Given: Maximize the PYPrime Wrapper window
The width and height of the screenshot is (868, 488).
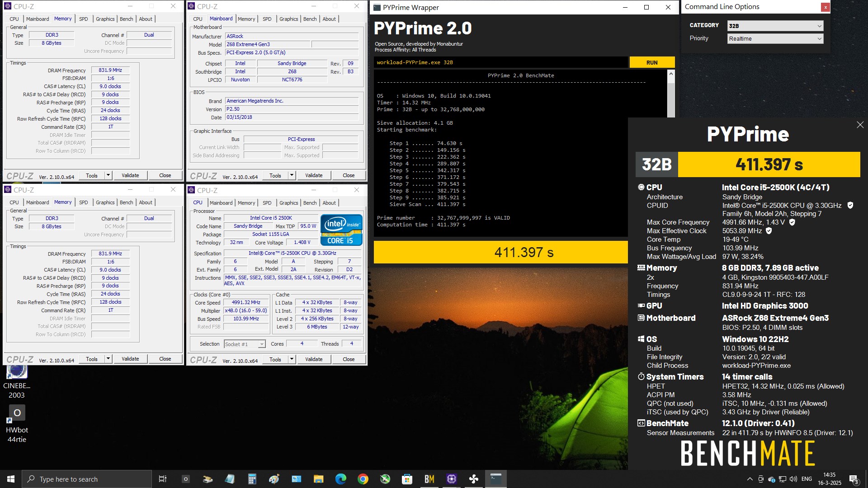Looking at the screenshot, I should click(x=646, y=7).
